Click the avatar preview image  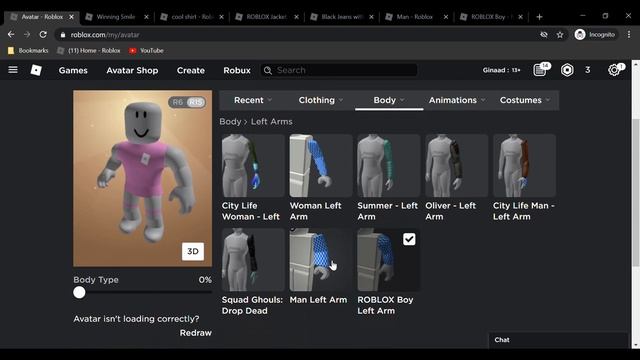coord(142,178)
